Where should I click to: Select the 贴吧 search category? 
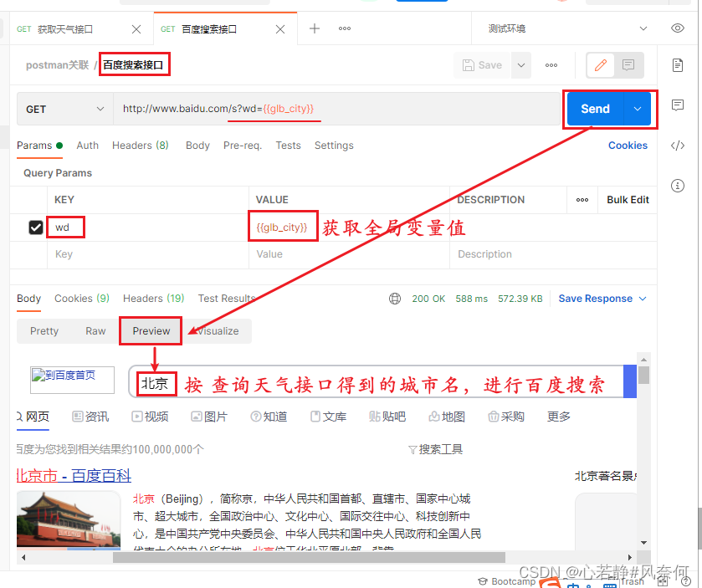387,417
